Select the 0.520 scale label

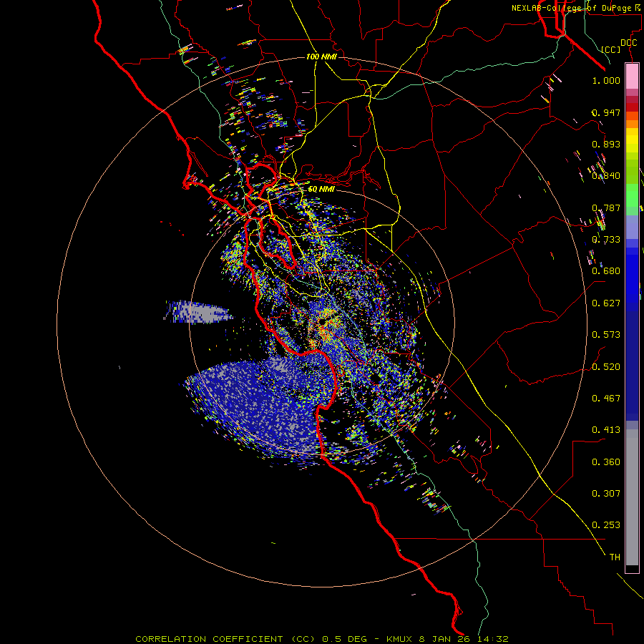click(606, 367)
